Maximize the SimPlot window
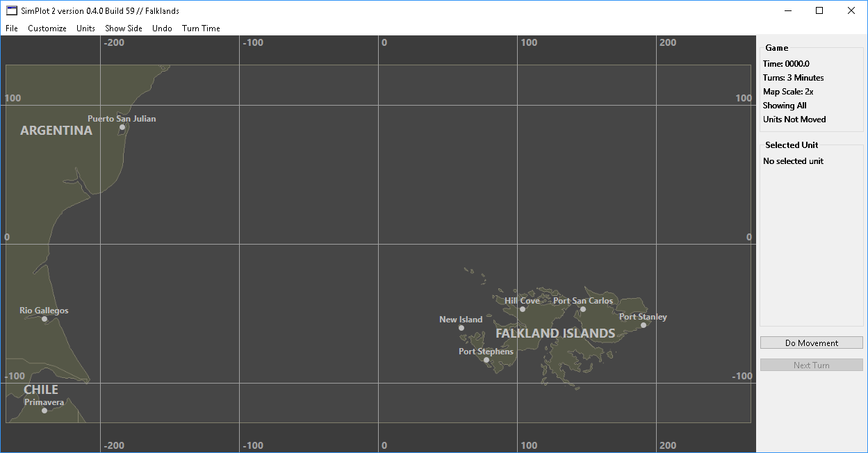This screenshot has height=453, width=868. (x=819, y=10)
